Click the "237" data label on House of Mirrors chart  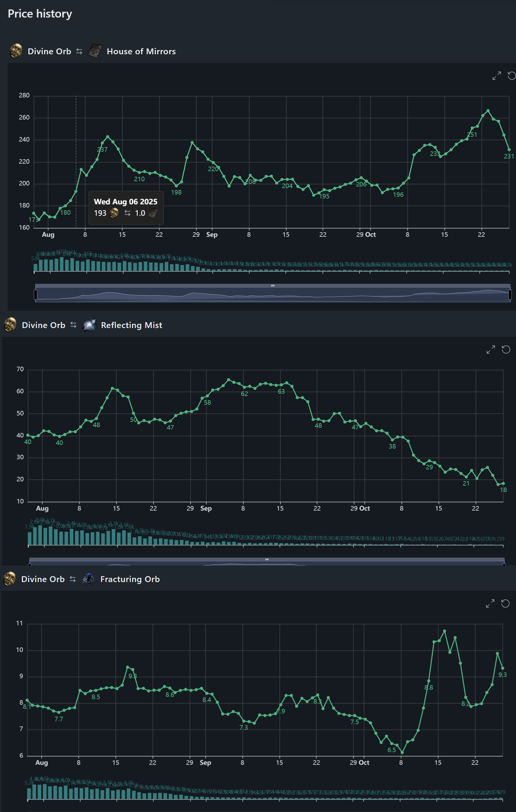click(x=102, y=149)
